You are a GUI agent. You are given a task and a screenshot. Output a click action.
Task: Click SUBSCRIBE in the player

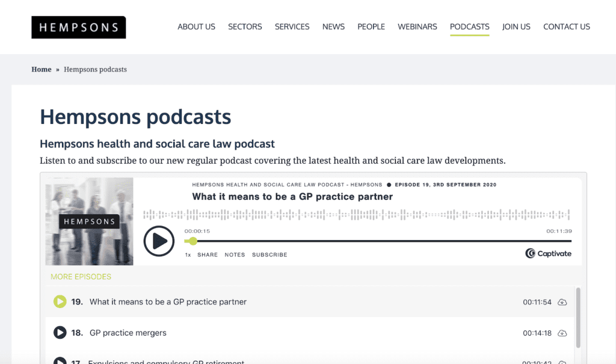click(269, 254)
